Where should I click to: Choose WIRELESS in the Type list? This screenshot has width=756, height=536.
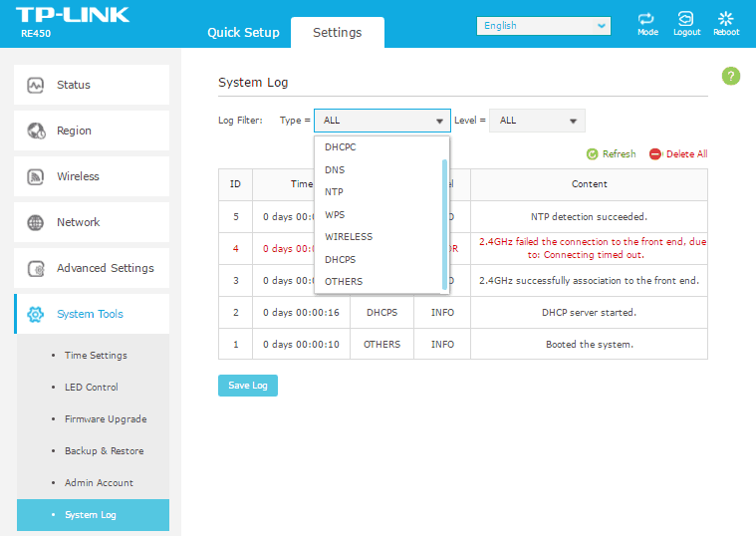[x=349, y=237]
